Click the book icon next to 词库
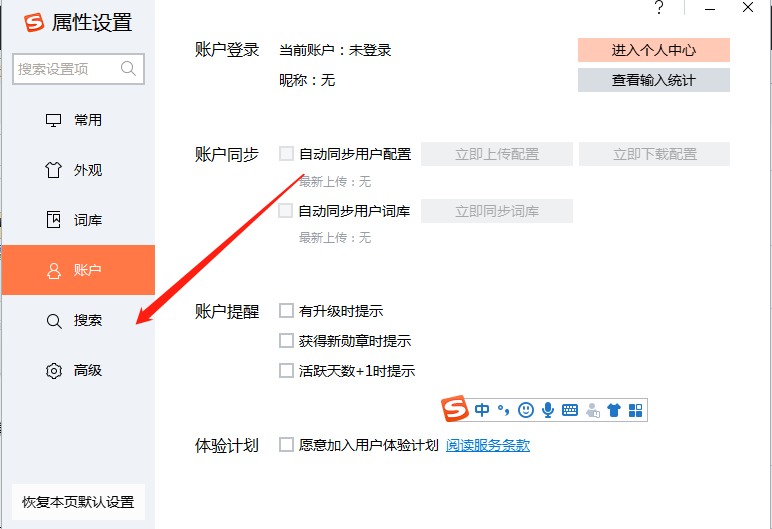This screenshot has height=529, width=772. [x=53, y=220]
